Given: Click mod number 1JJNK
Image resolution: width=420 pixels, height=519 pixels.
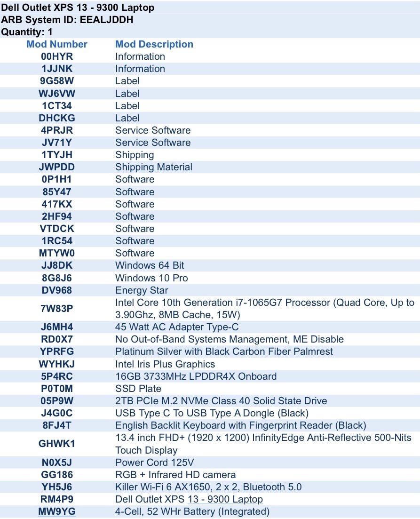Looking at the screenshot, I should pyautogui.click(x=57, y=69).
